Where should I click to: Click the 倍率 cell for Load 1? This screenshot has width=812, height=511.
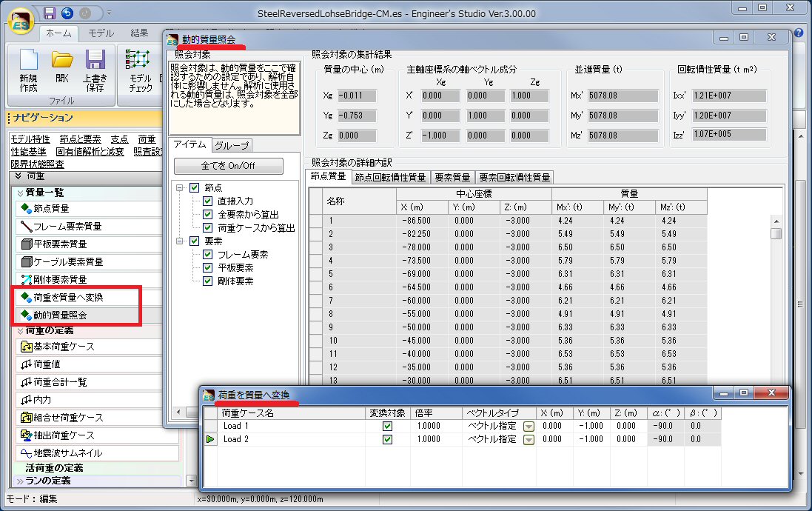pos(437,426)
